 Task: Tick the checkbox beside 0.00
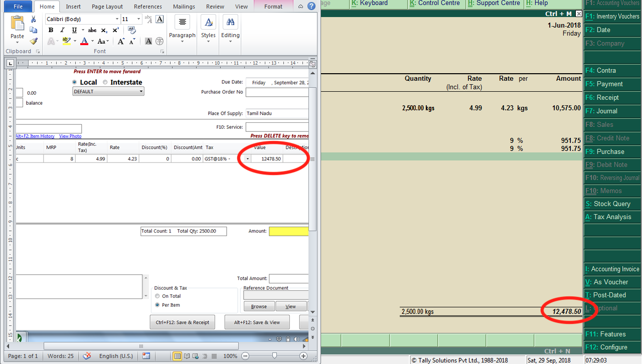click(19, 93)
